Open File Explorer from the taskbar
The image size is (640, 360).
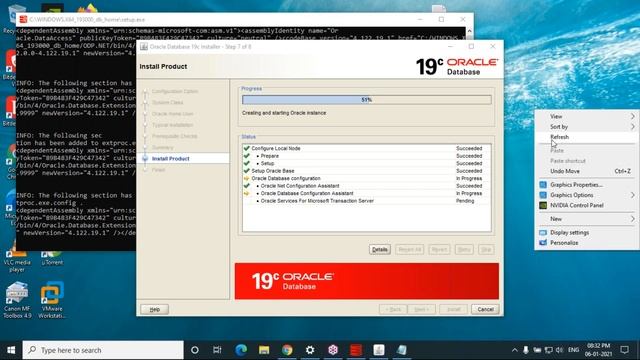(264, 350)
